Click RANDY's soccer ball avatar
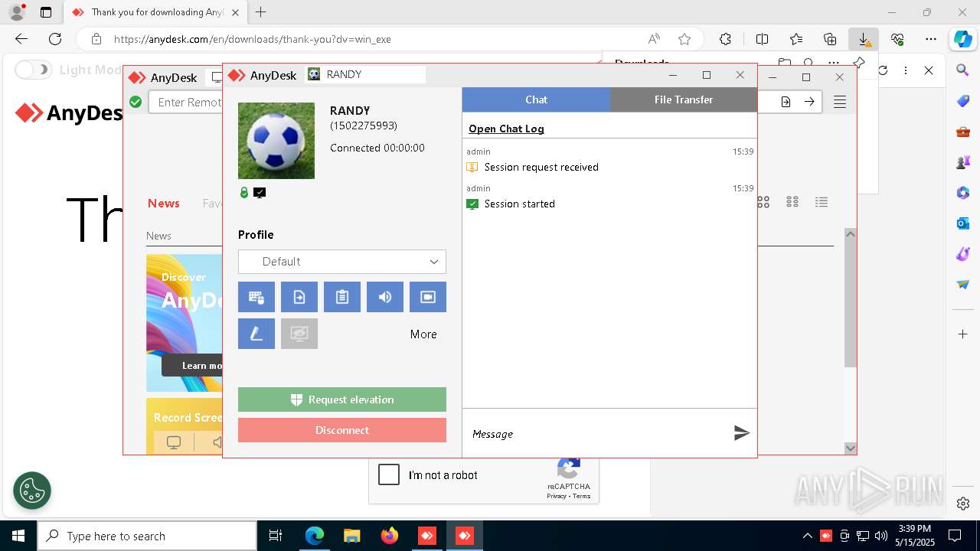The image size is (980, 551). [x=276, y=141]
